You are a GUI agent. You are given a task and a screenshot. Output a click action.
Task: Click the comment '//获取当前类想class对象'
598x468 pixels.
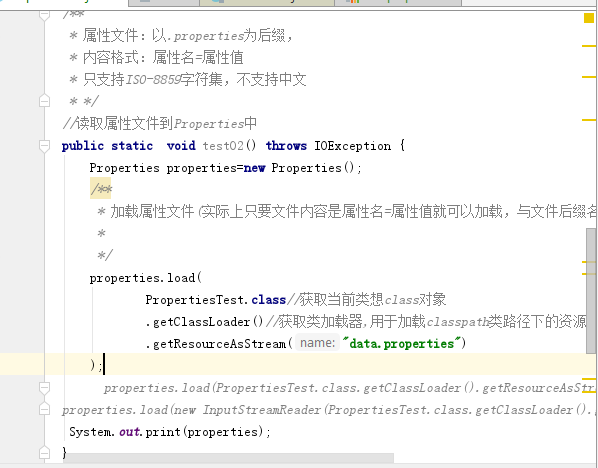pos(366,300)
